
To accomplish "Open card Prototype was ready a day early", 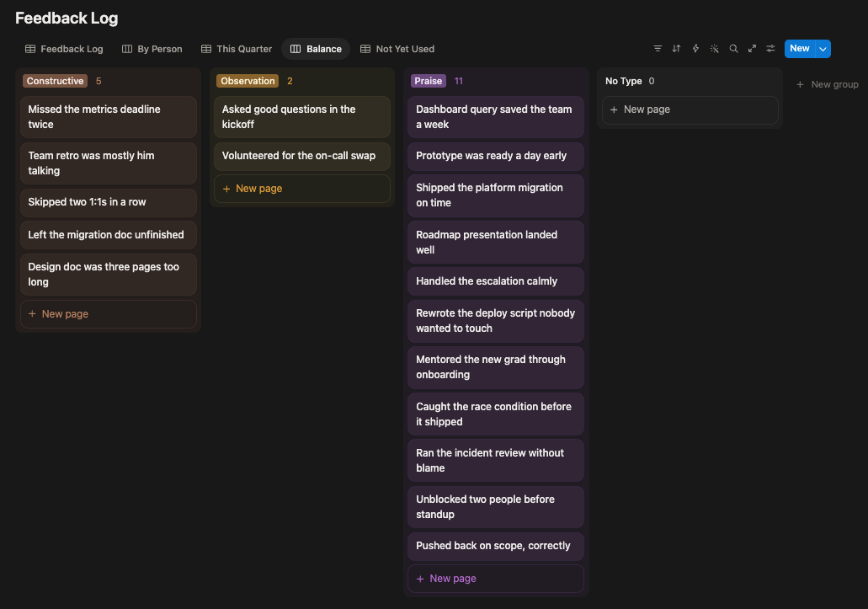I will (x=496, y=156).
